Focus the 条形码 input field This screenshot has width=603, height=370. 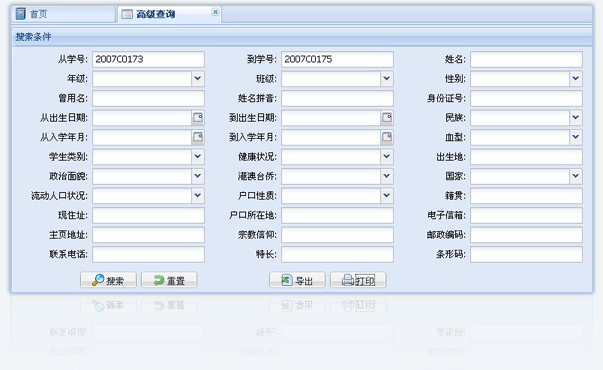526,255
